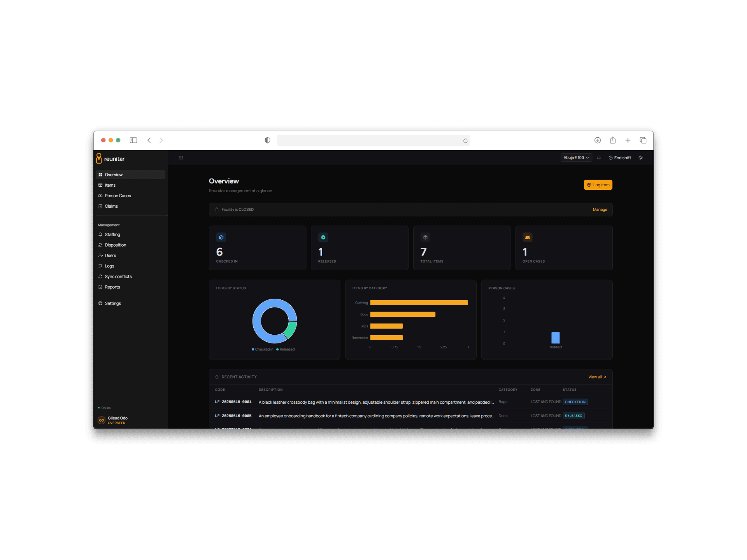Open Disposition management page
This screenshot has width=747, height=560.
tap(130, 245)
